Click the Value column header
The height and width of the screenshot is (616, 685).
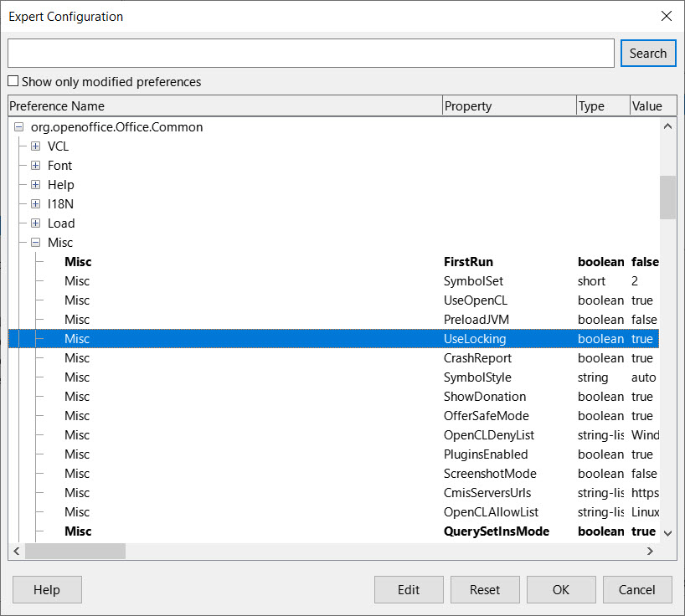tap(653, 106)
